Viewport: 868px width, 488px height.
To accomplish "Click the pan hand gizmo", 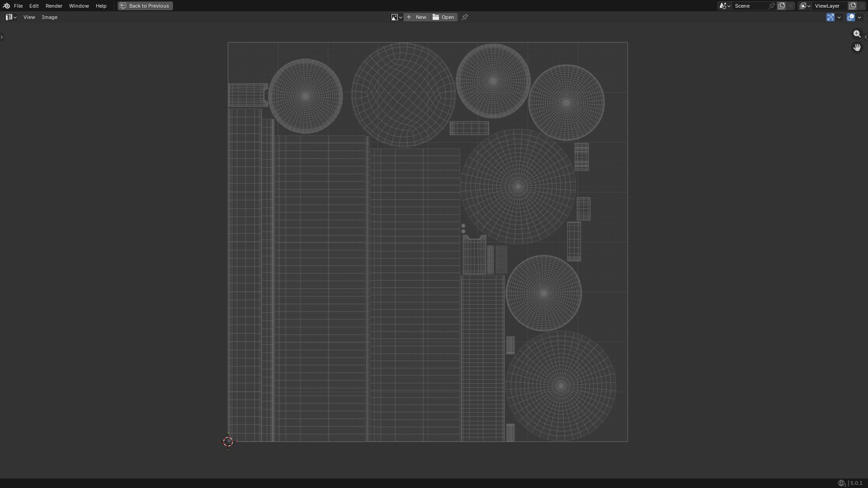I will click(857, 47).
